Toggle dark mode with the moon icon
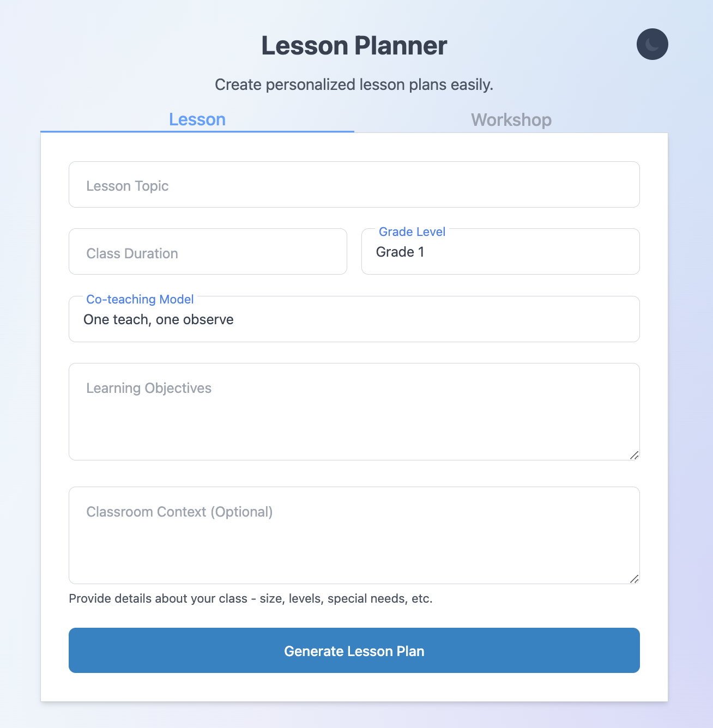 [652, 44]
